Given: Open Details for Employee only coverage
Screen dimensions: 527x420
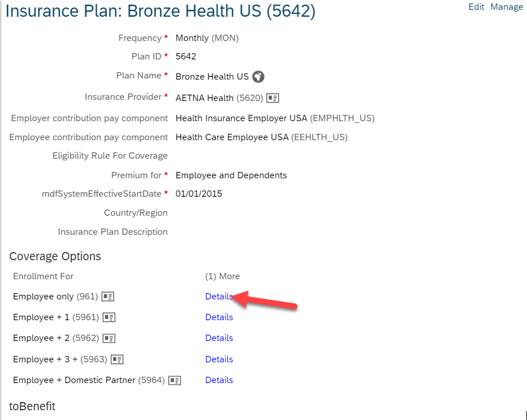Looking at the screenshot, I should tap(219, 297).
